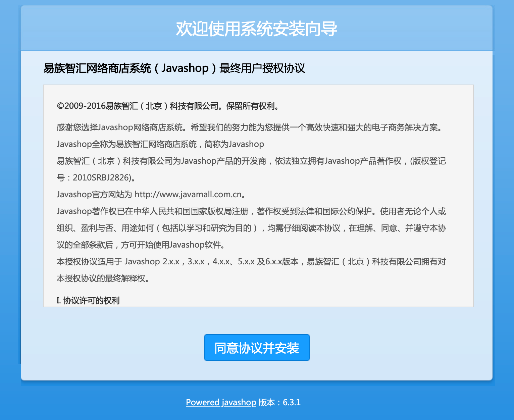The width and height of the screenshot is (514, 420).
Task: Click the 欢迎使用系统安装向导 title
Action: pyautogui.click(x=257, y=29)
